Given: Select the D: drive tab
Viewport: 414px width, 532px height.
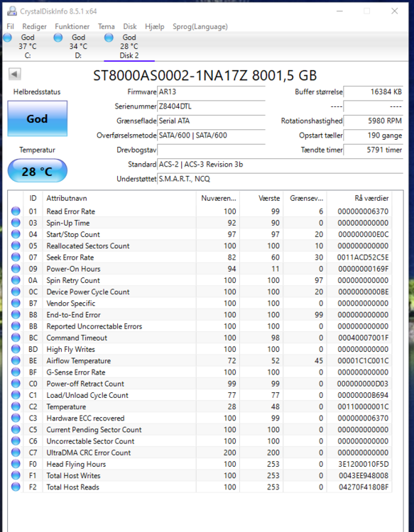Looking at the screenshot, I should 78,46.
